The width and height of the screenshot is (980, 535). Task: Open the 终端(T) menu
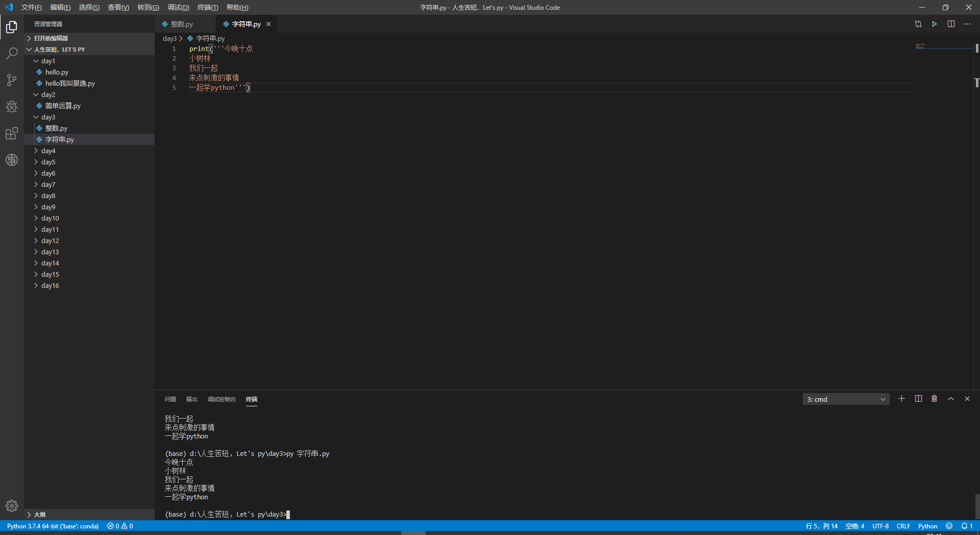[208, 7]
